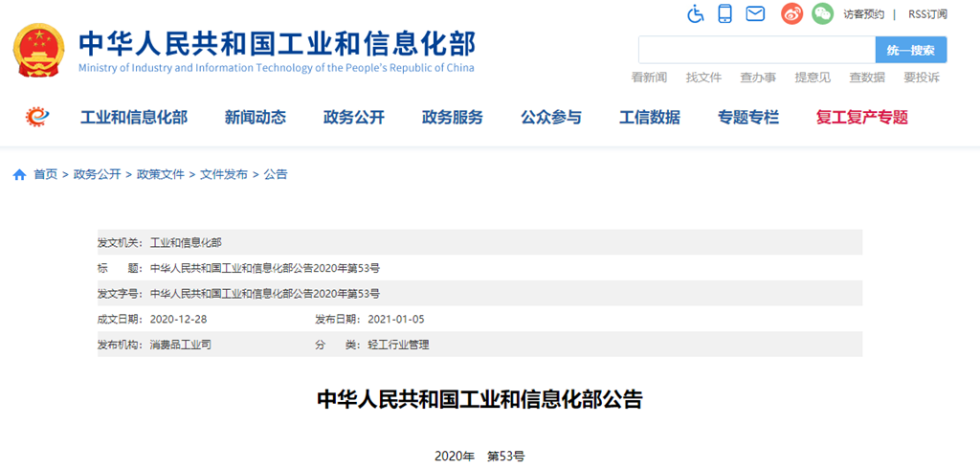
Task: Click the search text input field
Action: click(756, 50)
